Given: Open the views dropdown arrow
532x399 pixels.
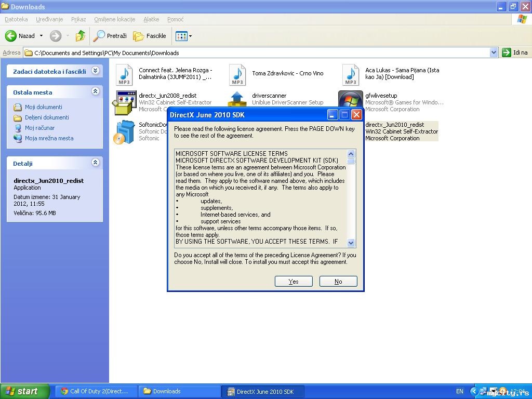Looking at the screenshot, I should coord(190,36).
